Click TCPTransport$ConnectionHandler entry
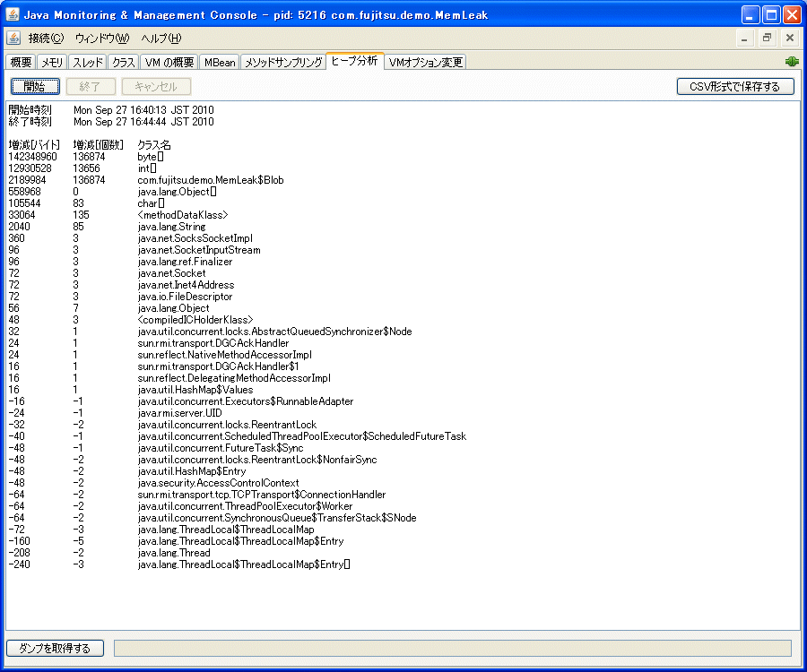 262,495
